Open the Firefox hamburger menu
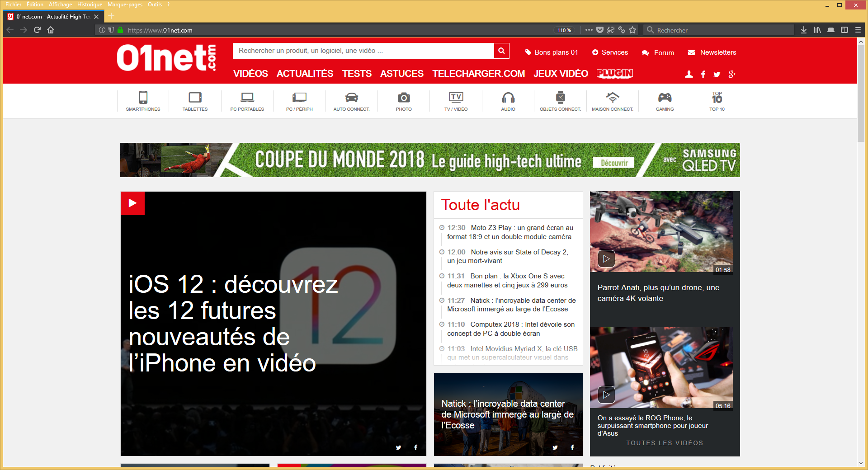The height and width of the screenshot is (470, 868). click(858, 30)
